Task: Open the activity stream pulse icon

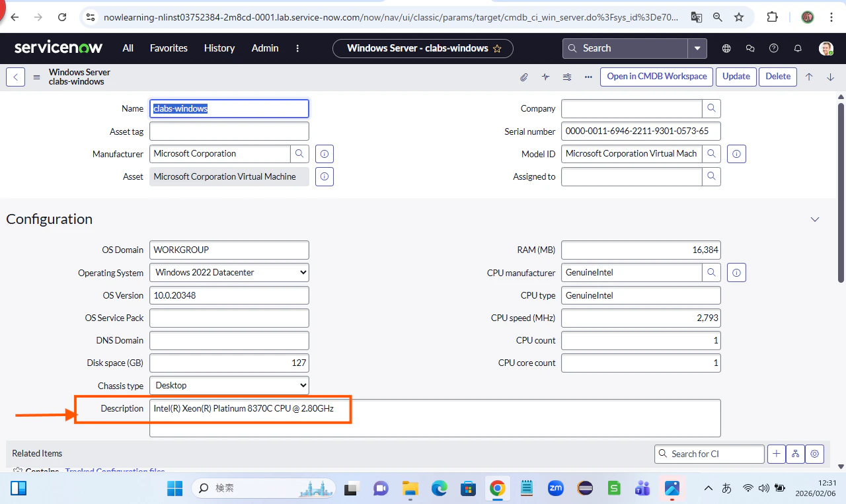Action: (x=545, y=77)
